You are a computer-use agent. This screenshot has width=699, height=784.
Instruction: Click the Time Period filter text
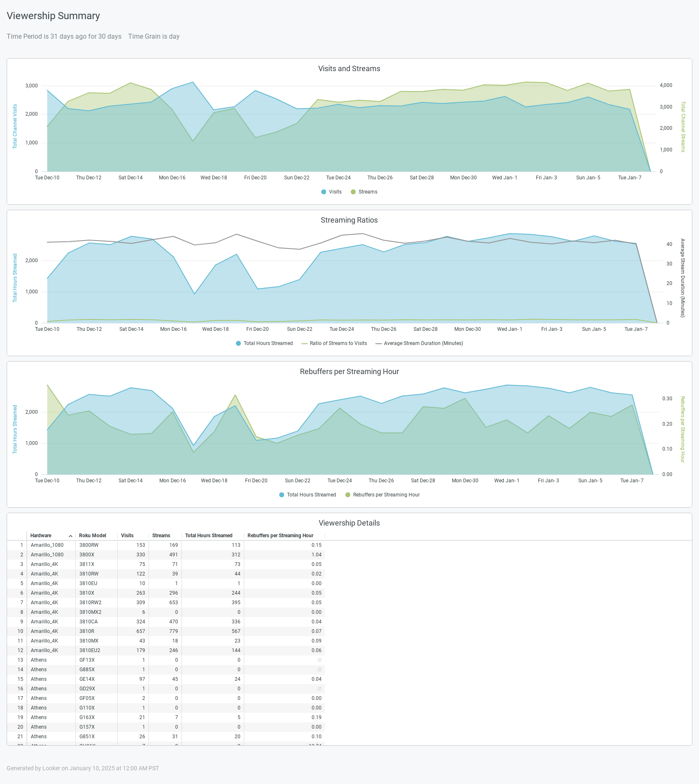[64, 37]
